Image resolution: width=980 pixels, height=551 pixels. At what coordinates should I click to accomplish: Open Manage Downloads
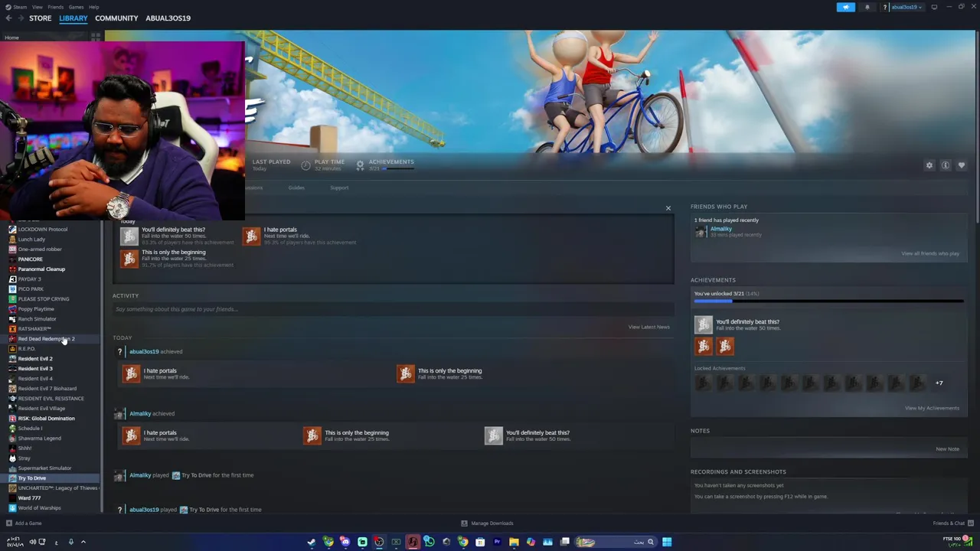click(487, 523)
